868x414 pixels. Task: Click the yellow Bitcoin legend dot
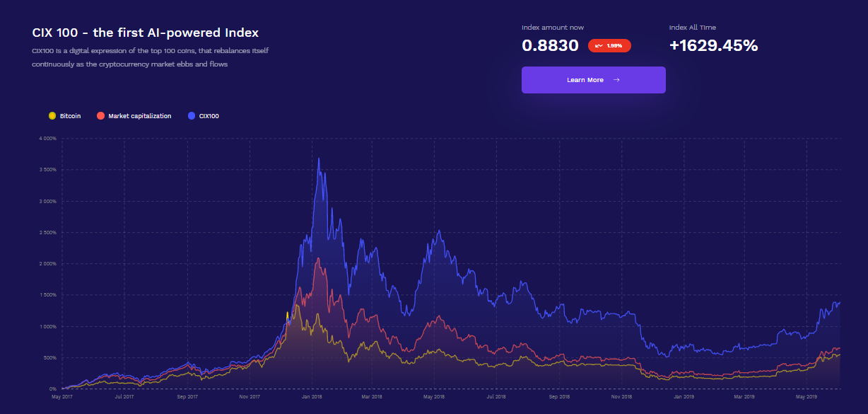(52, 115)
